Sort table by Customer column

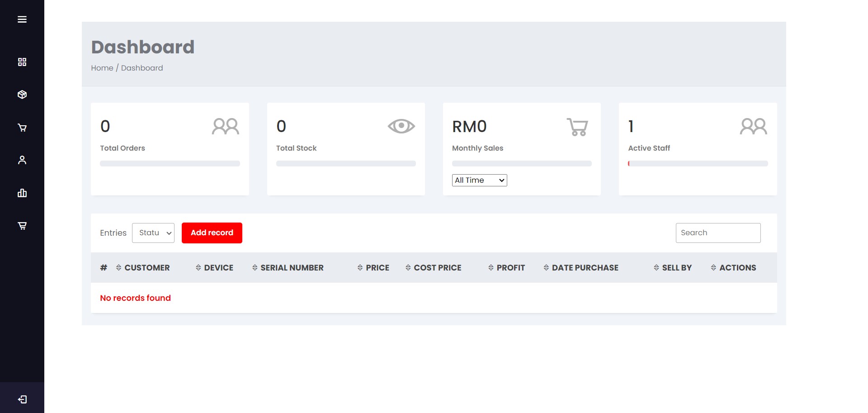pos(143,268)
